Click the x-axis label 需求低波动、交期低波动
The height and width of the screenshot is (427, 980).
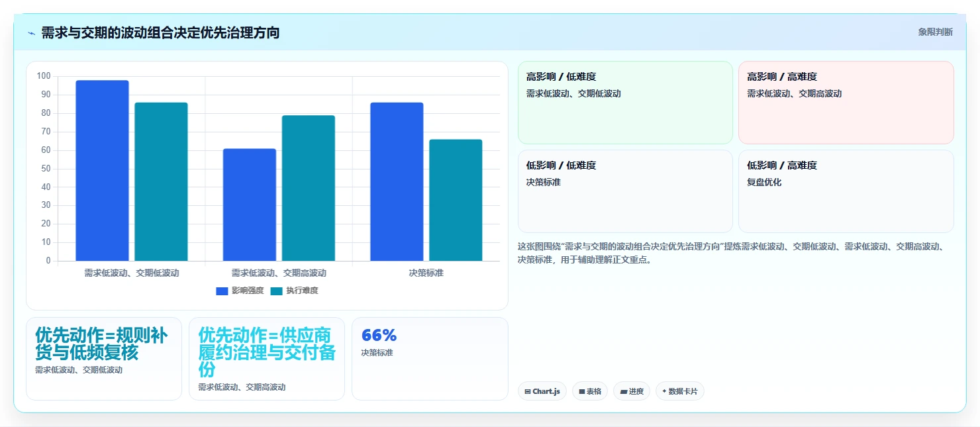click(132, 273)
